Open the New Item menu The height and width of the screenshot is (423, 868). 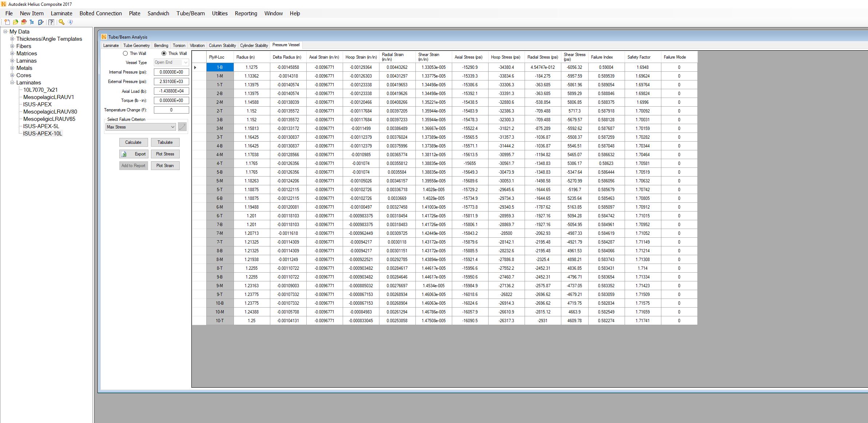tap(32, 13)
